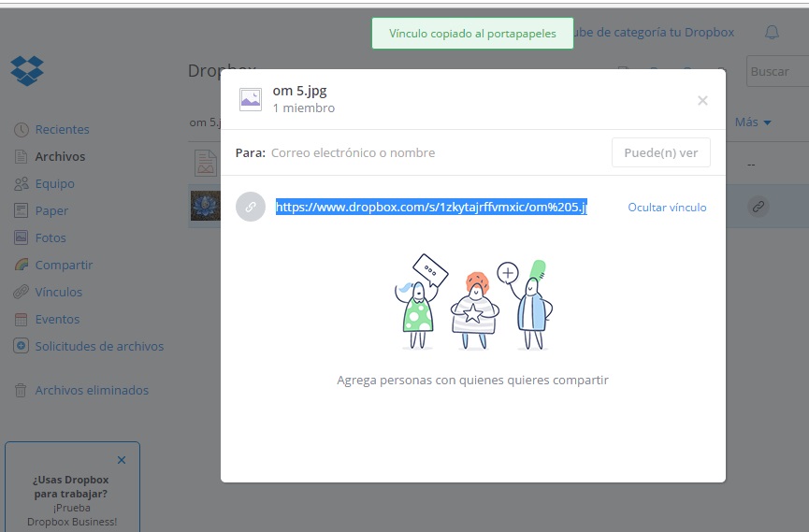Click the Equipo people icon
This screenshot has height=532, width=809.
pyautogui.click(x=22, y=183)
